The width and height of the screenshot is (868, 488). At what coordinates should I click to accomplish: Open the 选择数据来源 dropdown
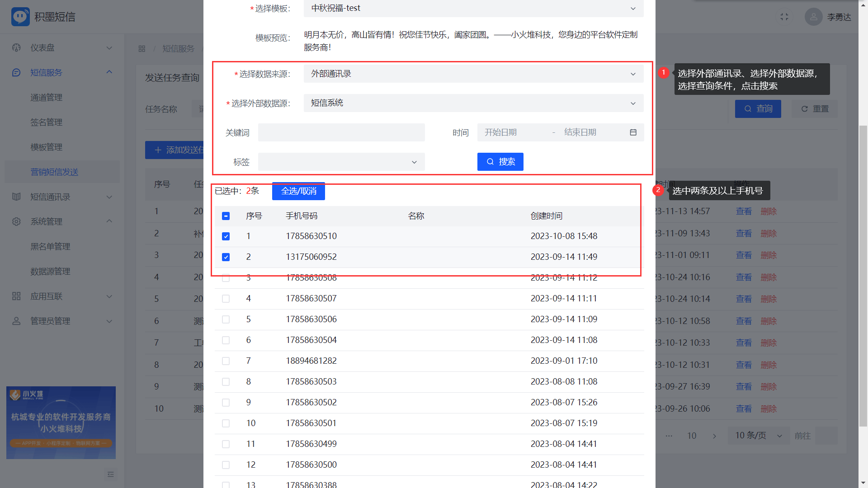click(473, 74)
